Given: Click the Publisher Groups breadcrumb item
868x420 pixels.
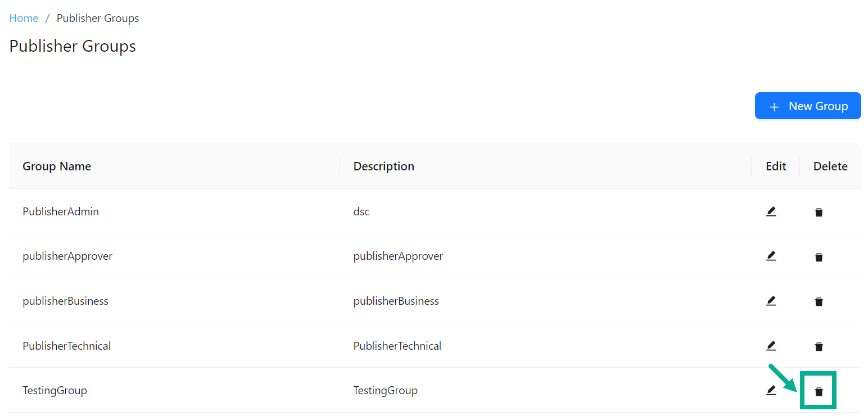Looking at the screenshot, I should tap(97, 18).
